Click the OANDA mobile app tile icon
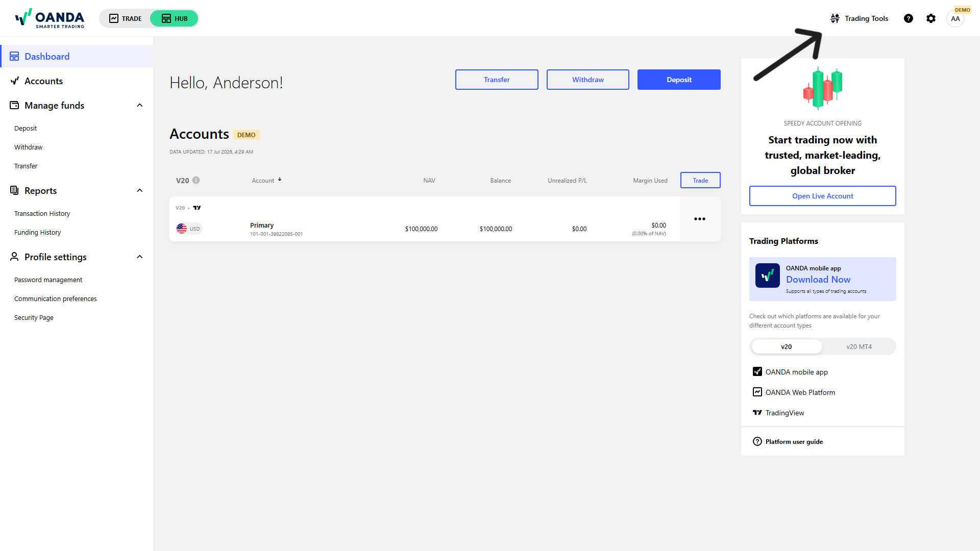This screenshot has width=980, height=551. tap(768, 275)
